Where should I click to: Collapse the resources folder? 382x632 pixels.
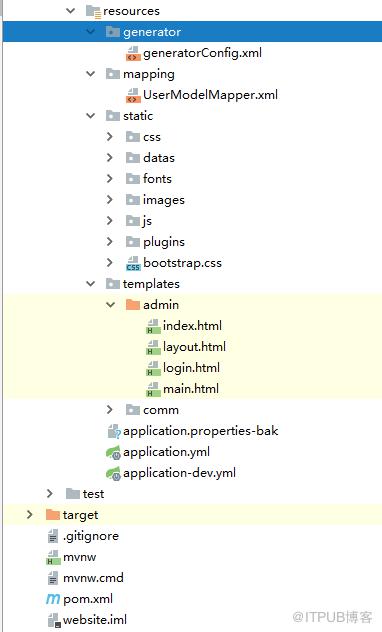pos(71,11)
